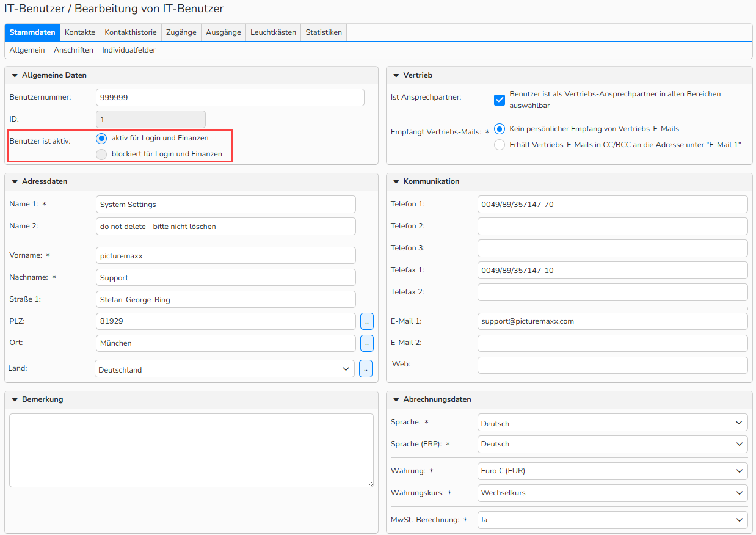The height and width of the screenshot is (535, 756).
Task: Open the Individualfelder sub-tab
Action: click(129, 50)
